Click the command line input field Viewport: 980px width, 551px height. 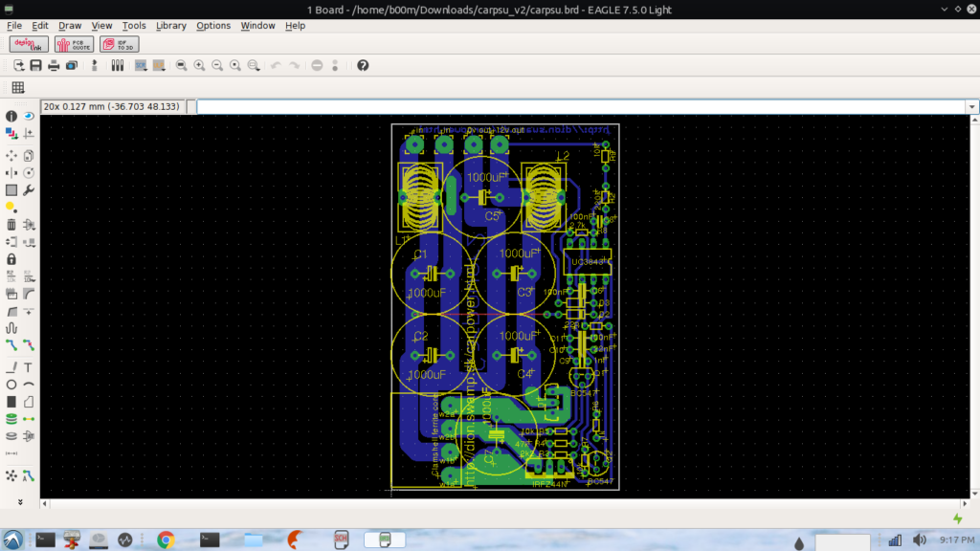click(581, 107)
